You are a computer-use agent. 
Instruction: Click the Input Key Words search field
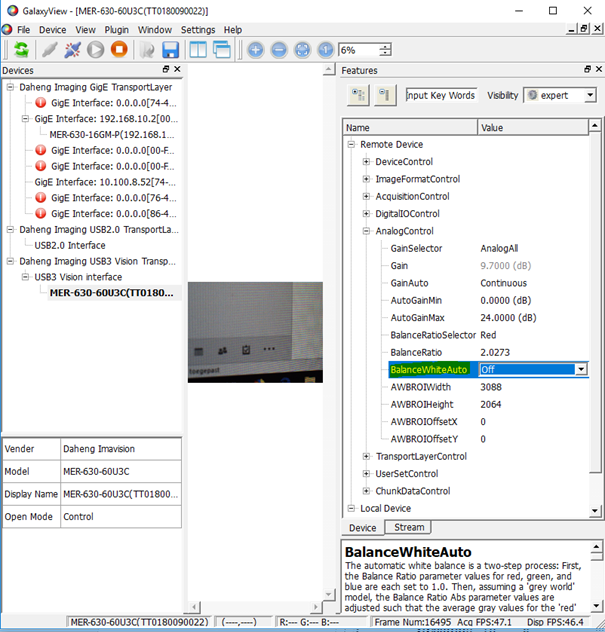[441, 95]
